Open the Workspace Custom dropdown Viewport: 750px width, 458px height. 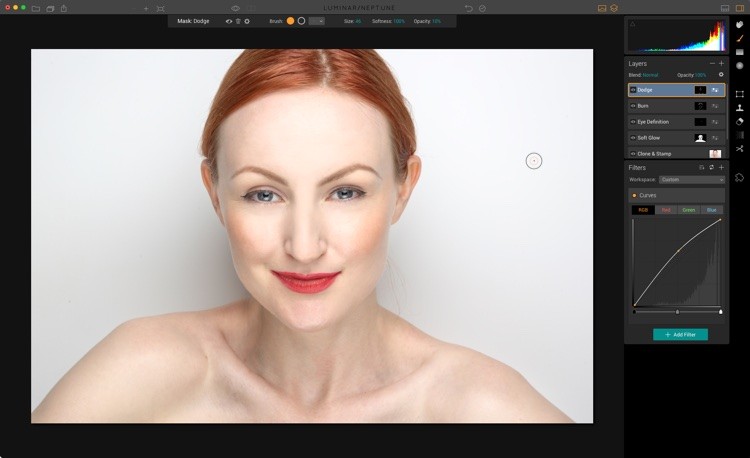[x=692, y=180]
